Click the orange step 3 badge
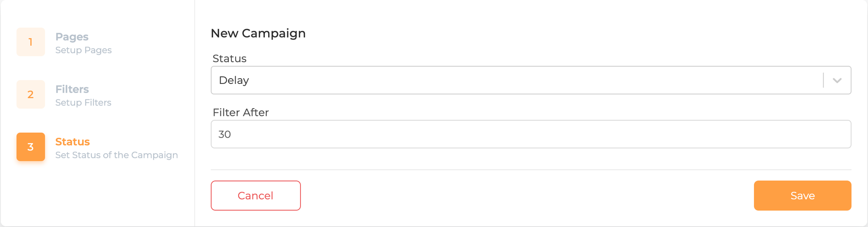The height and width of the screenshot is (227, 868). click(x=31, y=147)
